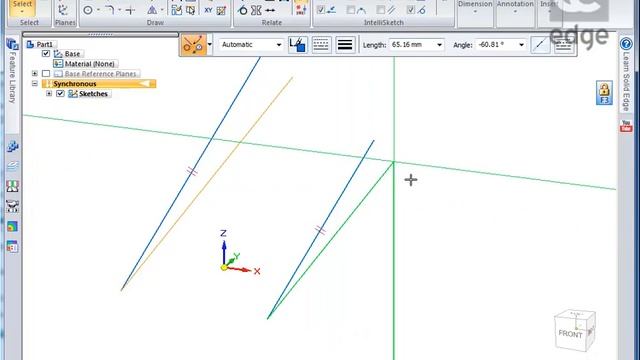This screenshot has width=640, height=360.
Task: Open the Feature Library tab icon
Action: point(12,43)
